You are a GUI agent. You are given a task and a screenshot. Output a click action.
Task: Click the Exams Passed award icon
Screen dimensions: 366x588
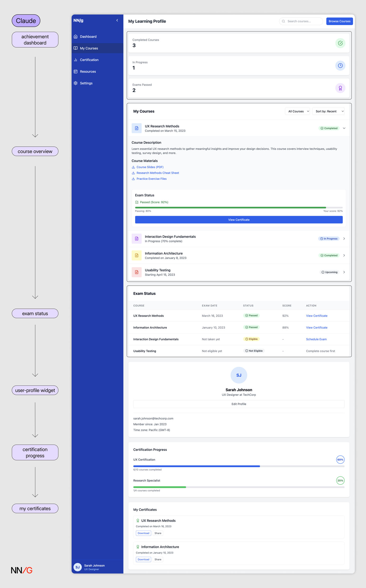tap(340, 88)
